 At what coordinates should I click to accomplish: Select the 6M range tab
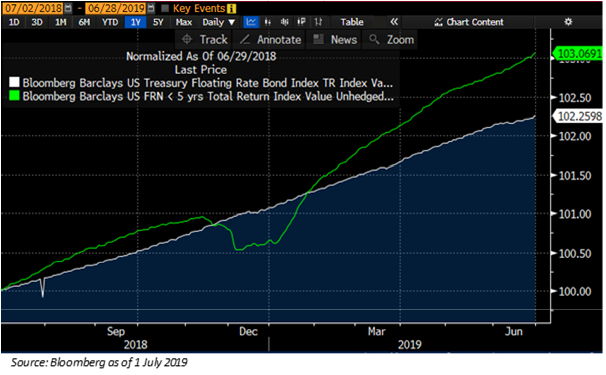(84, 22)
